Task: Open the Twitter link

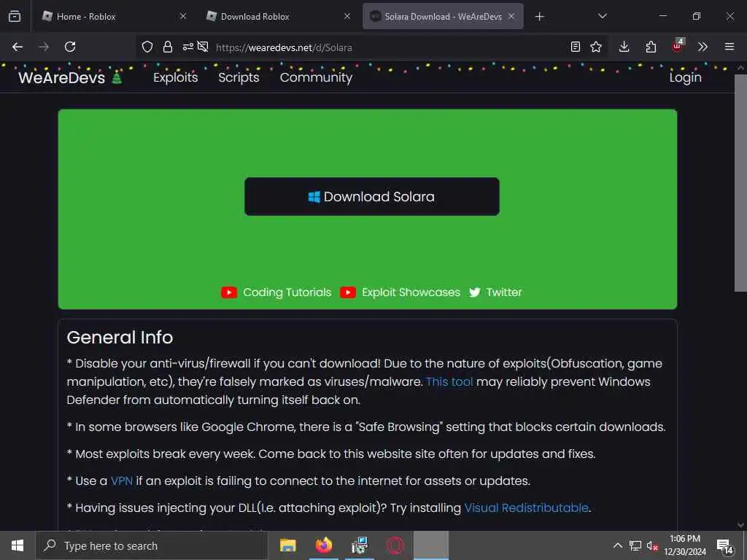Action: point(503,292)
